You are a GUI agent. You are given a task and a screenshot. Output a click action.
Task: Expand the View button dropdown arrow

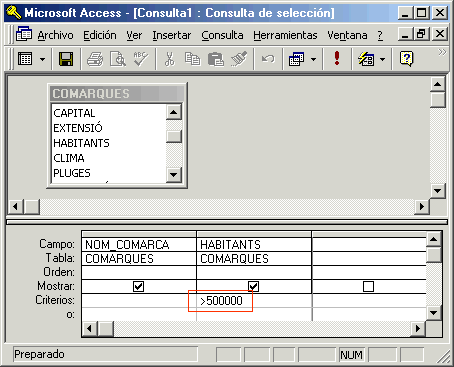coord(42,59)
